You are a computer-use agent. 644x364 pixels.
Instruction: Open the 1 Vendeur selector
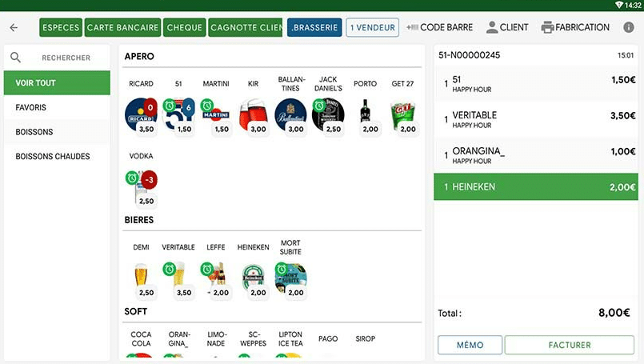tap(373, 27)
